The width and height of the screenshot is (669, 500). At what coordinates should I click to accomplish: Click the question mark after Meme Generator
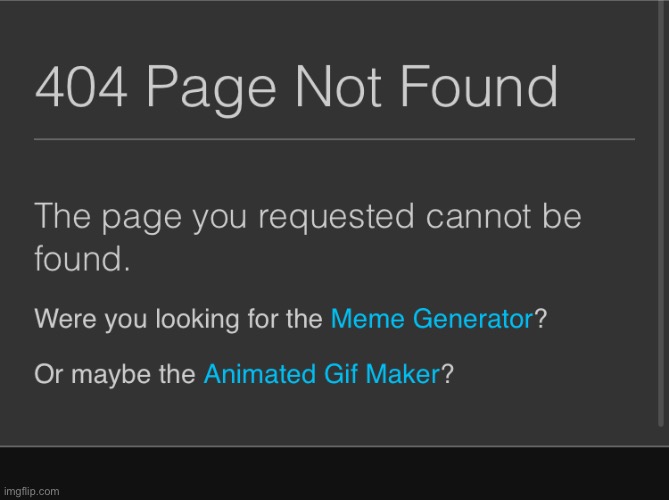[540, 320]
